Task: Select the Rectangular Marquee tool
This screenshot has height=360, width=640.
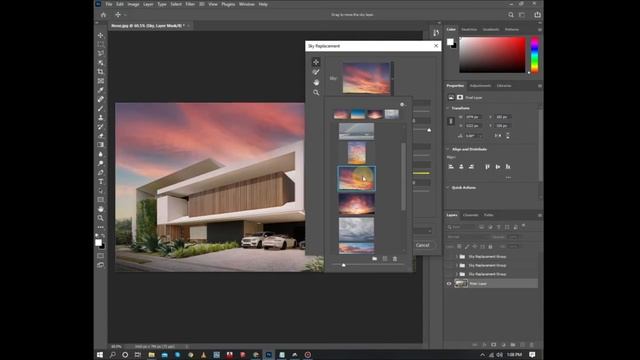Action: (x=100, y=44)
